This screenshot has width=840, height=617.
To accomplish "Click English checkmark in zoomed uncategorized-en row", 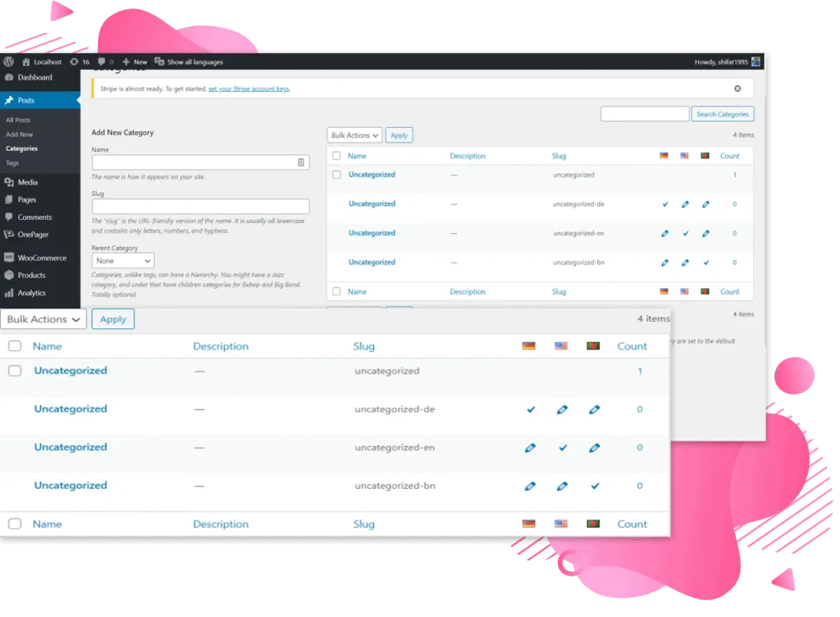I will pyautogui.click(x=563, y=448).
